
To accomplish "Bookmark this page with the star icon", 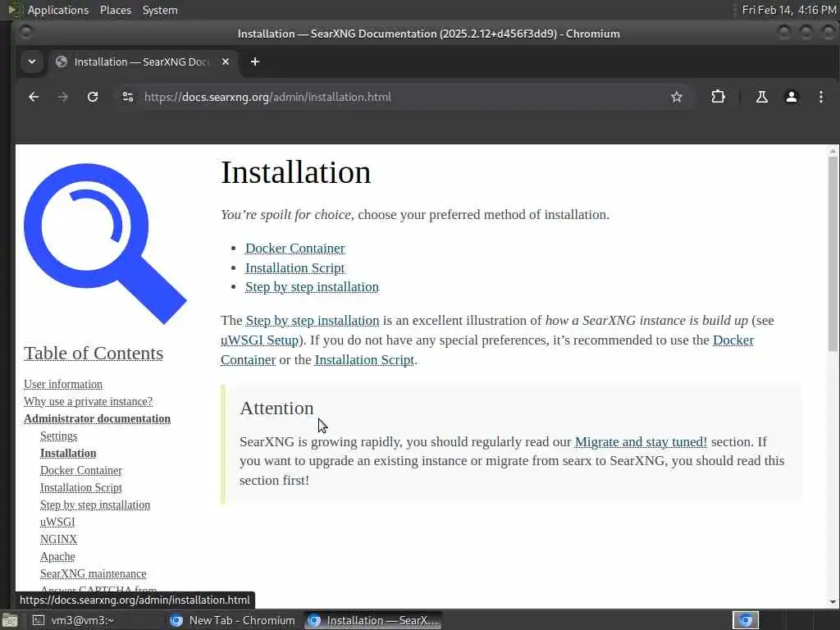I will 677,97.
